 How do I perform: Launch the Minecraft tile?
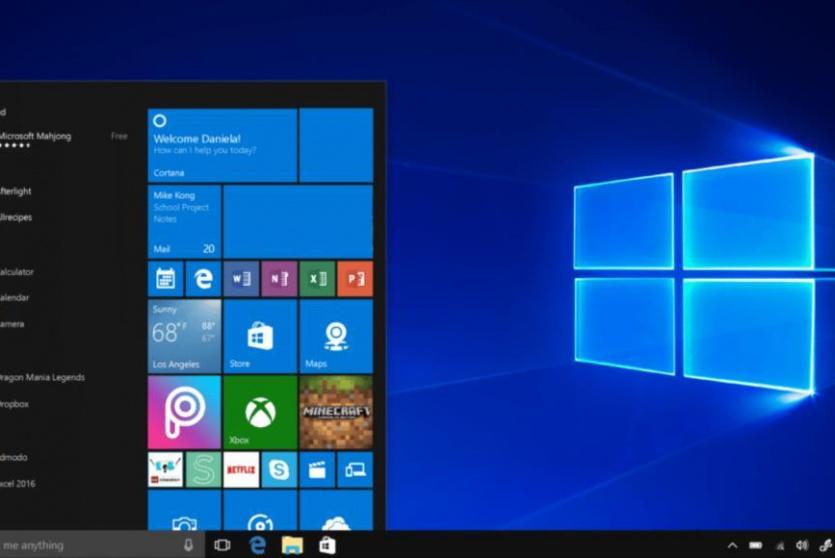click(x=335, y=412)
